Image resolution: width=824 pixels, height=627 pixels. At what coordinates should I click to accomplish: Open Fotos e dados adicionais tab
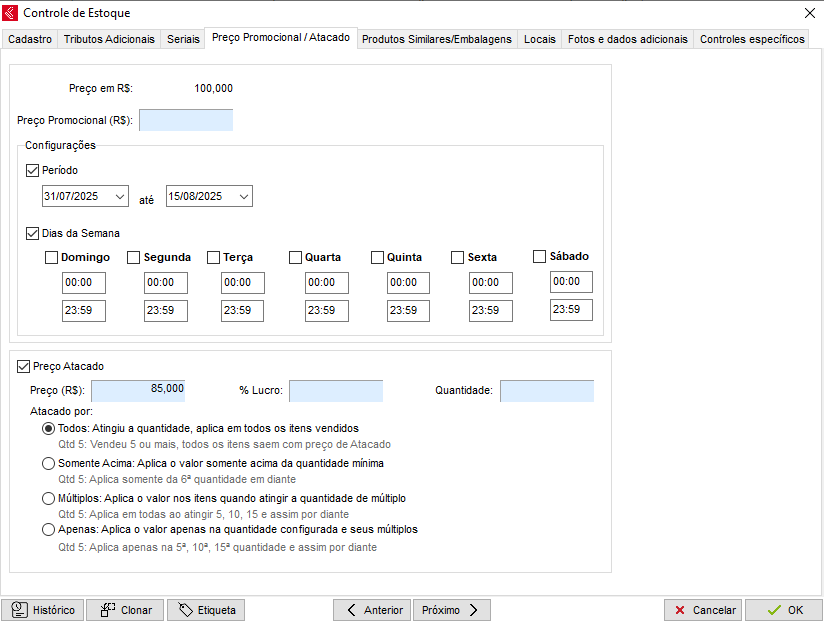(628, 39)
